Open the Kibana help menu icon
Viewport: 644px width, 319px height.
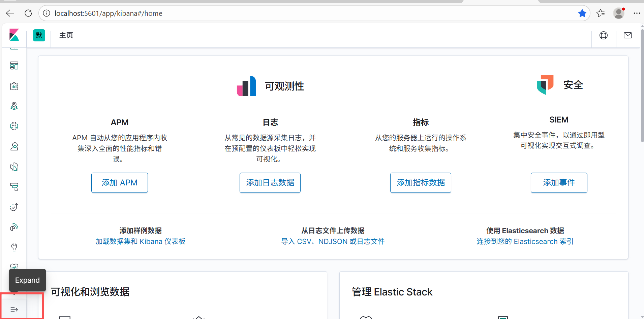604,35
